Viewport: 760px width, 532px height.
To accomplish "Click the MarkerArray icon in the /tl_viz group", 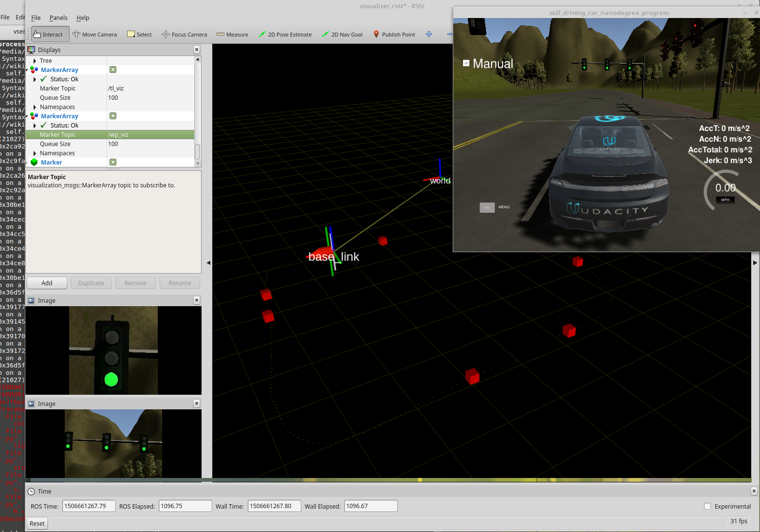I will (x=34, y=70).
